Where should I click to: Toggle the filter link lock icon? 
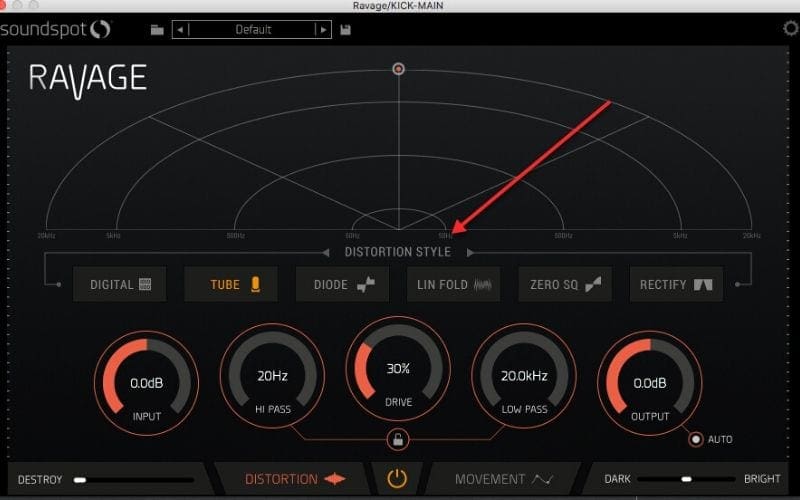398,439
